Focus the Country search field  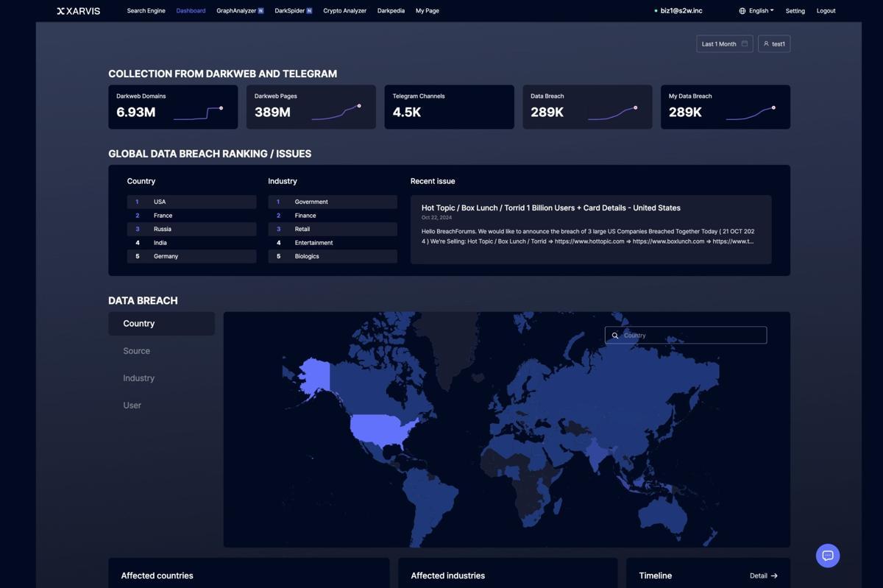(x=692, y=336)
